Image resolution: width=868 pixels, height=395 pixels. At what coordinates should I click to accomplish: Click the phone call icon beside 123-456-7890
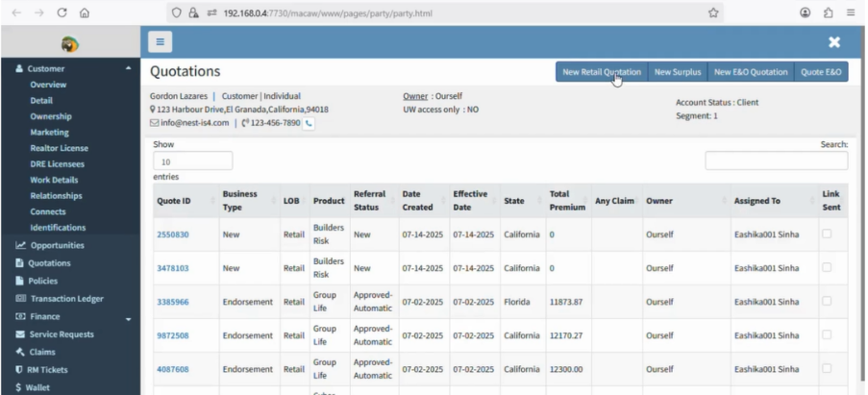click(310, 123)
